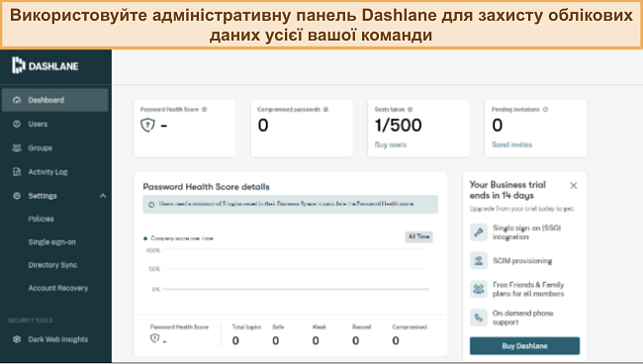Close the Business trial panel
Screen dimensions: 643x364
[574, 186]
